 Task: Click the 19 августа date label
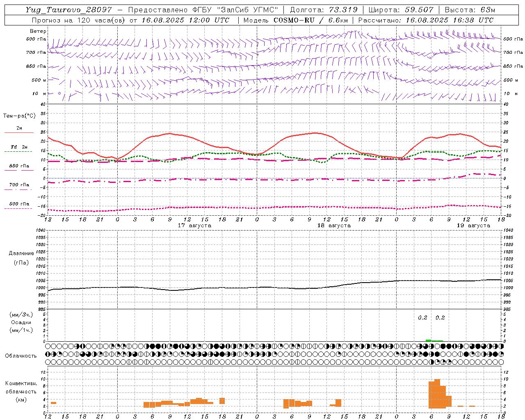473,226
